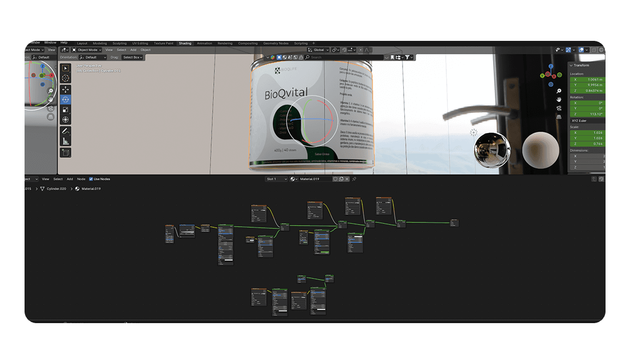This screenshot has height=364, width=629.
Task: Toggle proportional editing in viewport header
Action: pyautogui.click(x=361, y=50)
